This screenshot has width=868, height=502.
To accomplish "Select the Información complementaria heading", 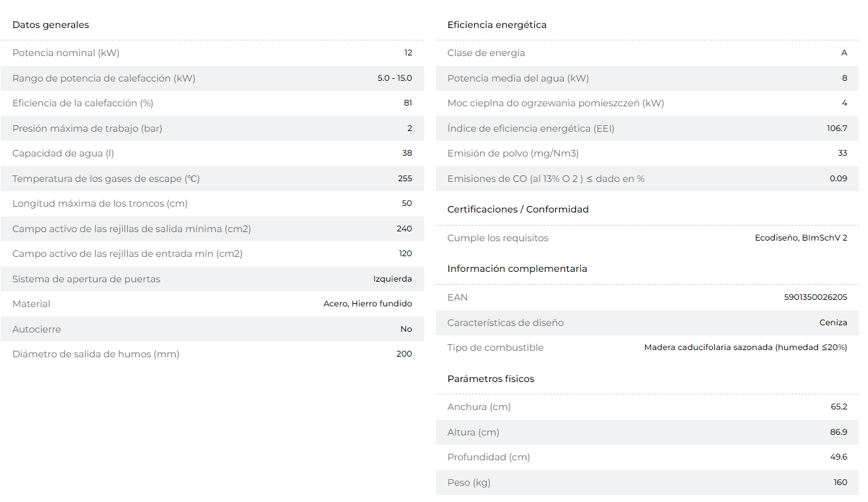I will tap(517, 269).
